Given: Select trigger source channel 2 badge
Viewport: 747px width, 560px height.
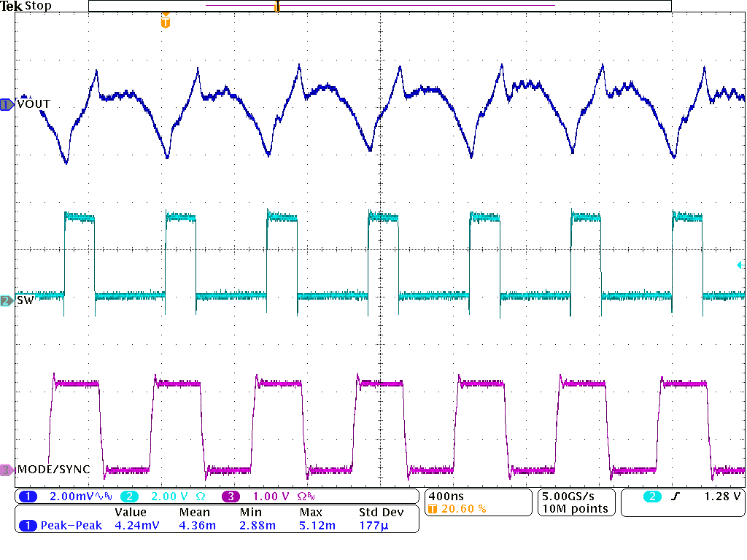Looking at the screenshot, I should tap(652, 497).
